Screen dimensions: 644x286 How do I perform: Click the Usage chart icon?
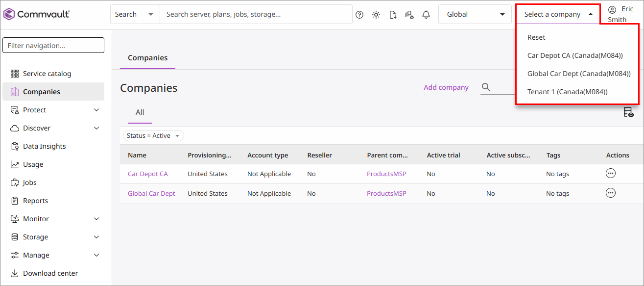[14, 164]
